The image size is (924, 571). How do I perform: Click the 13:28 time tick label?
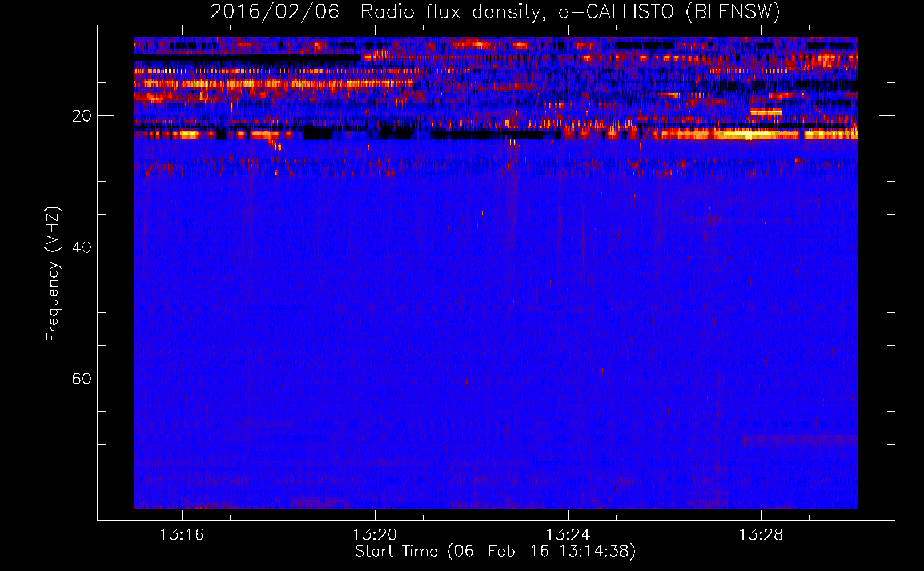point(761,535)
